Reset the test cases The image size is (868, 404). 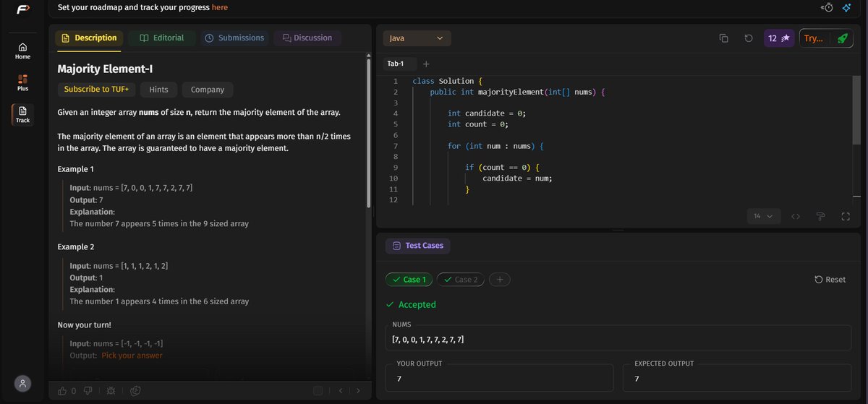pyautogui.click(x=830, y=279)
